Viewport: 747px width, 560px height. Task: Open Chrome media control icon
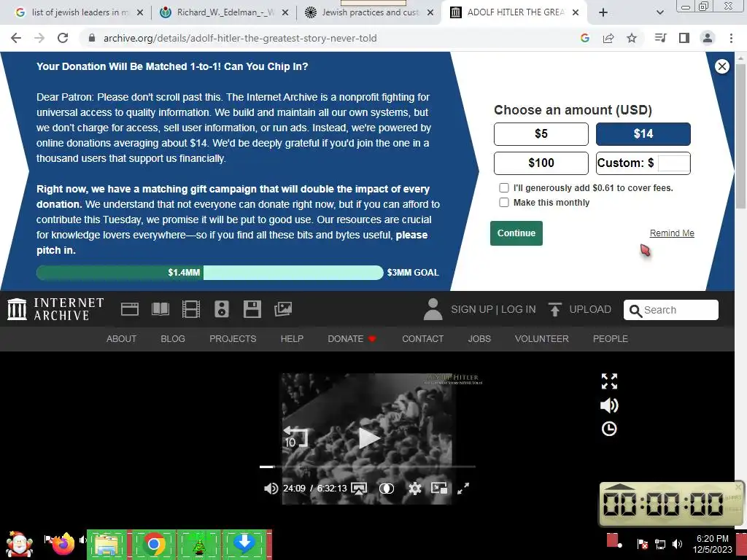(x=660, y=38)
